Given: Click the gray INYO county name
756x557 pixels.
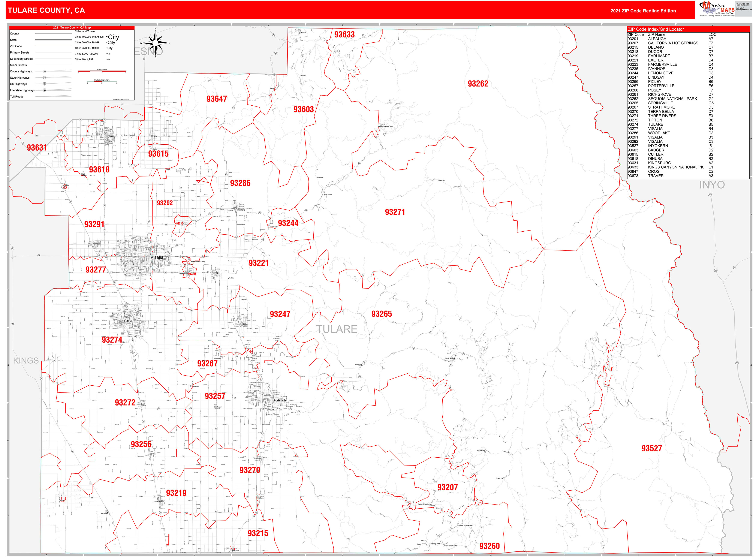Looking at the screenshot, I should pyautogui.click(x=712, y=185).
